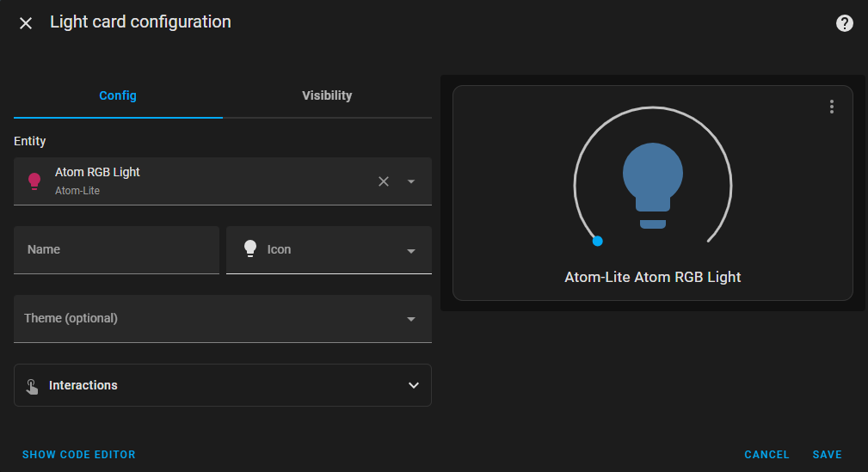Expand the Interactions section chevron
Image resolution: width=868 pixels, height=472 pixels.
[x=414, y=385]
